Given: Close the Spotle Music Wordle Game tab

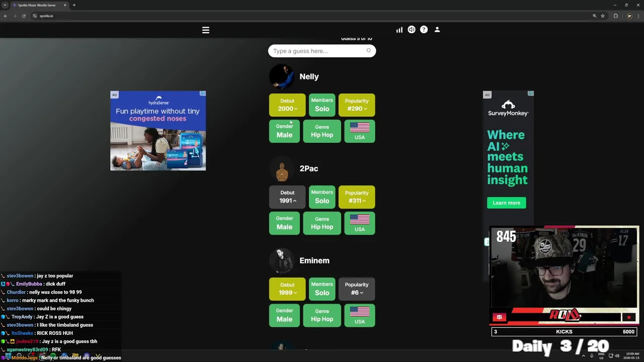Looking at the screenshot, I should pyautogui.click(x=64, y=5).
